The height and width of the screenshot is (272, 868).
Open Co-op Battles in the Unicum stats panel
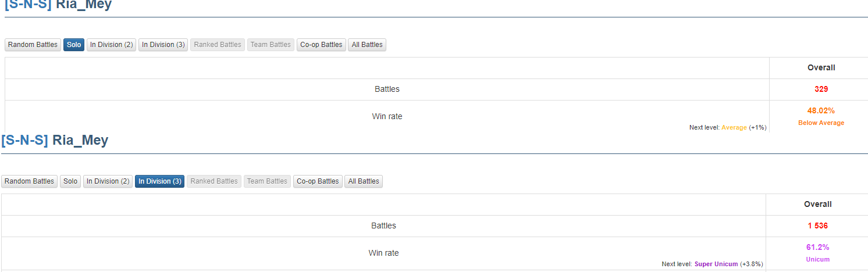318,181
